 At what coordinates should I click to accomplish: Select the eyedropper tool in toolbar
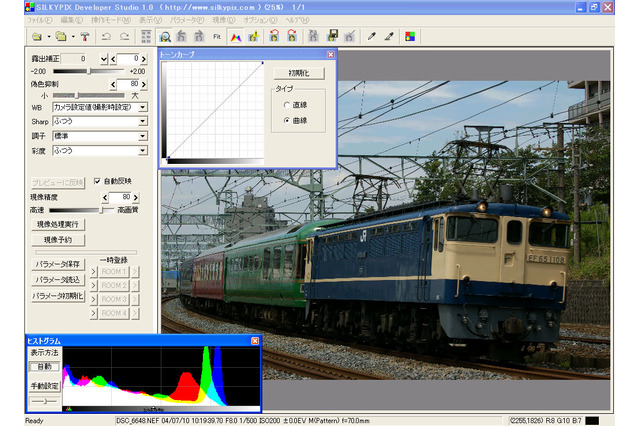click(x=370, y=36)
